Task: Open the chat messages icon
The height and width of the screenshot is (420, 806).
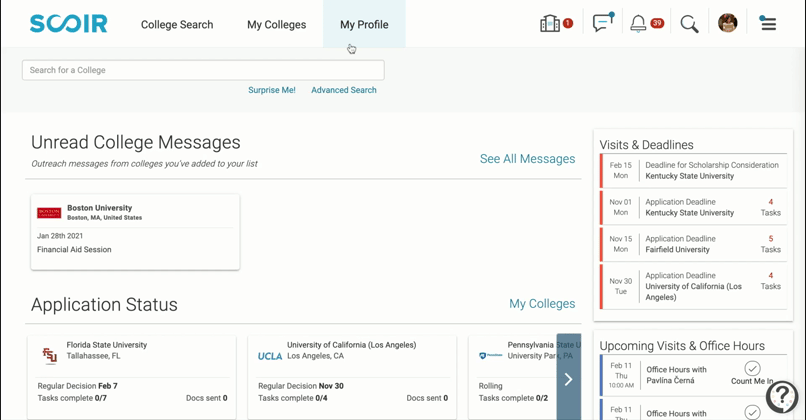Action: click(x=602, y=23)
